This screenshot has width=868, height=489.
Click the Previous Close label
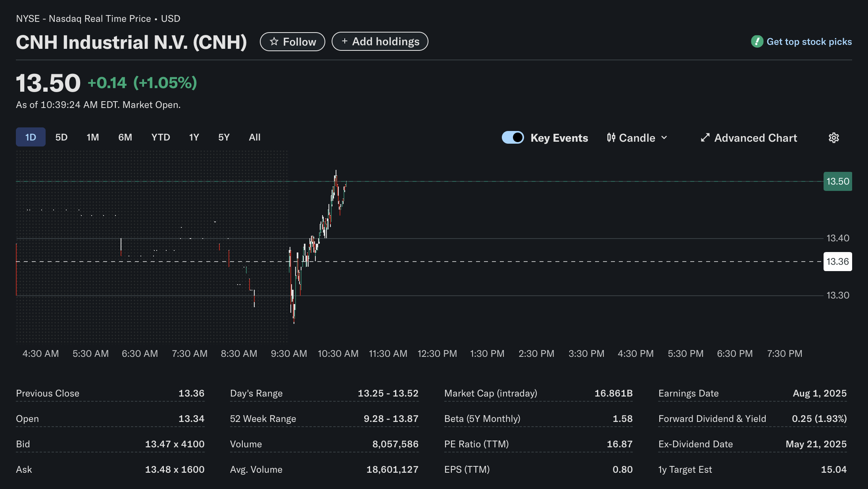[x=48, y=393]
